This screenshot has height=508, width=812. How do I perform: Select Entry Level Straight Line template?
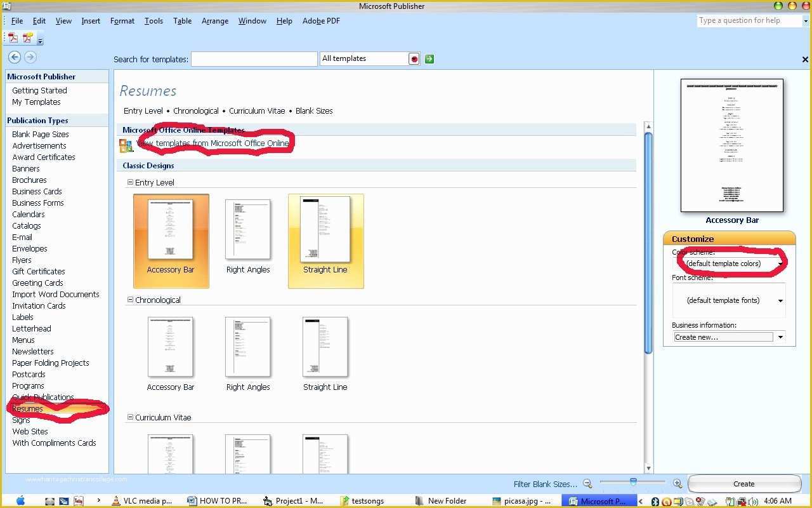point(325,241)
